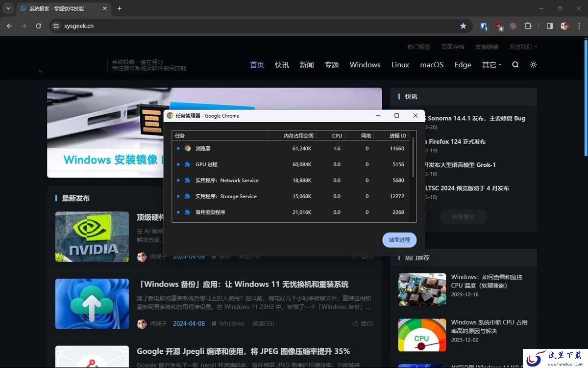Screen dimensions: 588x368
Task: Open a new tab with plus button
Action: coord(119,8)
